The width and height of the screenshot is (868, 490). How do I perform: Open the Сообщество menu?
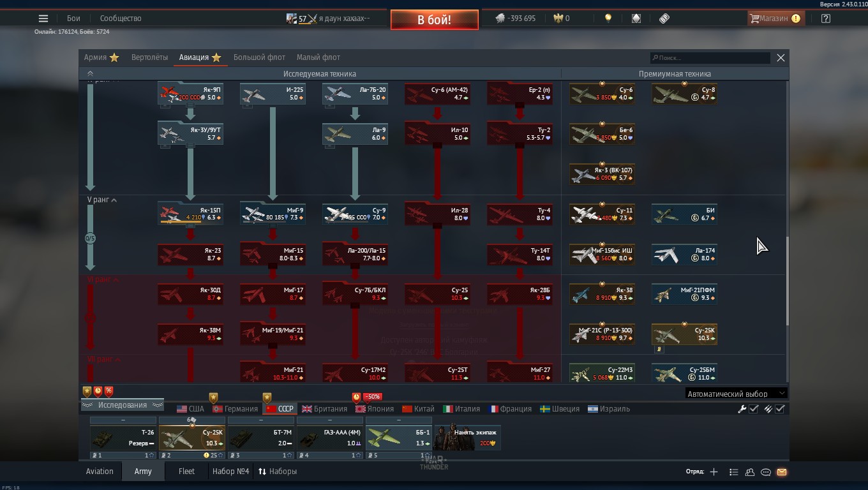click(x=121, y=19)
